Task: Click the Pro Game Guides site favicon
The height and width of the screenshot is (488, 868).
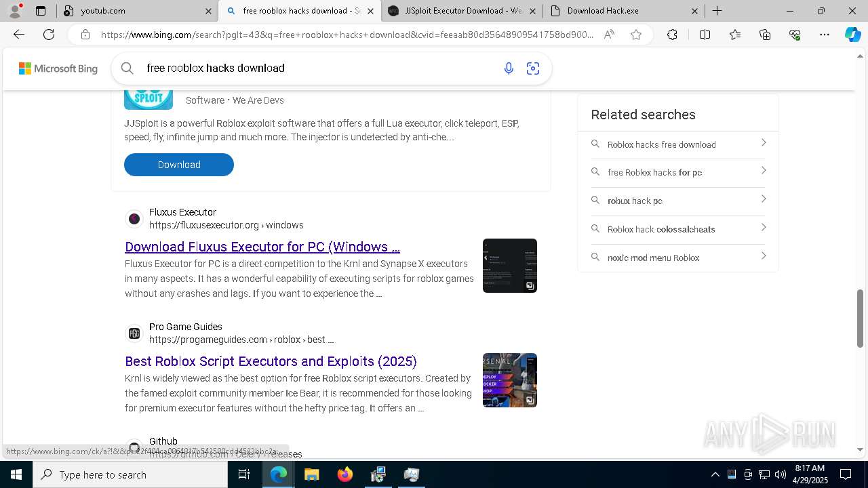Action: coord(134,333)
